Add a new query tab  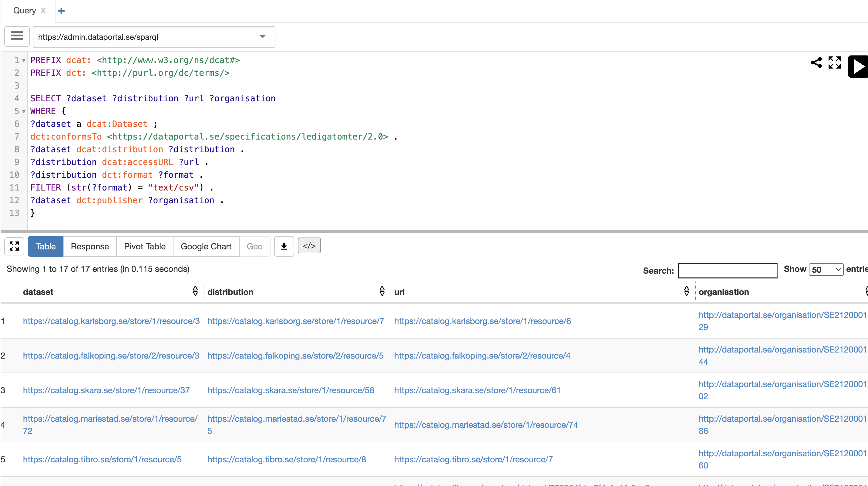(x=61, y=11)
